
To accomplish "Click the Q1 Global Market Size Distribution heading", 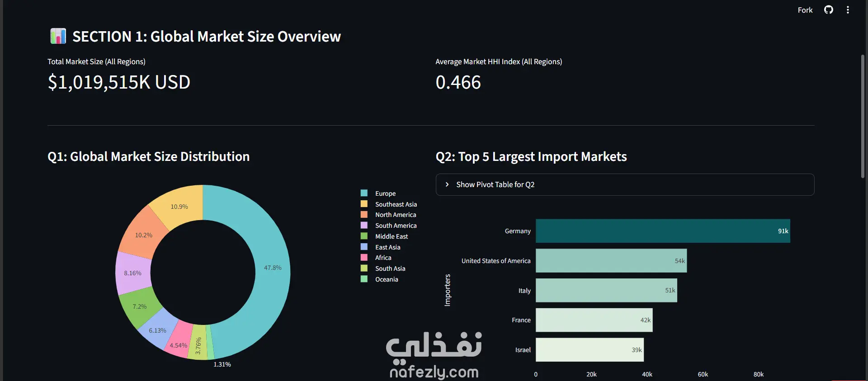I will coord(148,156).
